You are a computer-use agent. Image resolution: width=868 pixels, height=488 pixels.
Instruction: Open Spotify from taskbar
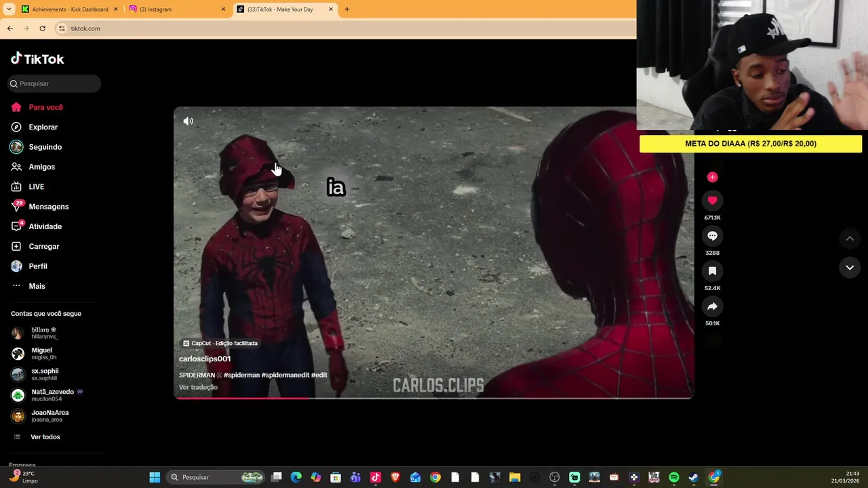(x=674, y=477)
